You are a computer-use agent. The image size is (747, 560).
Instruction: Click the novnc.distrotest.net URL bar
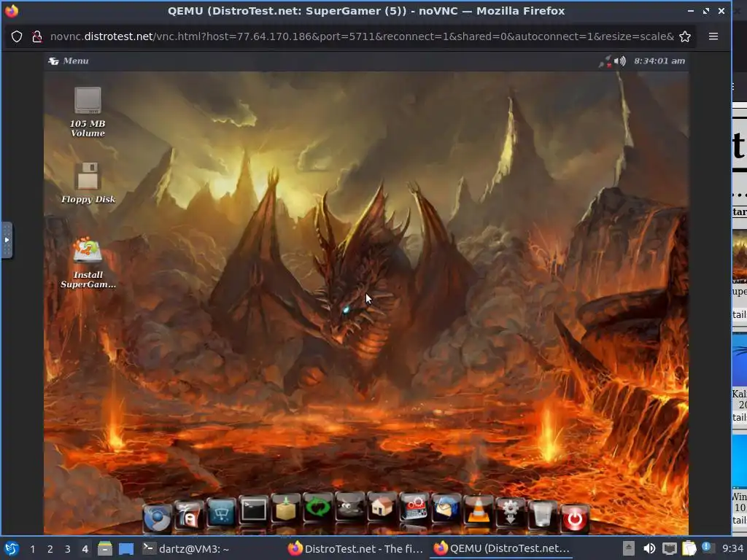click(362, 36)
